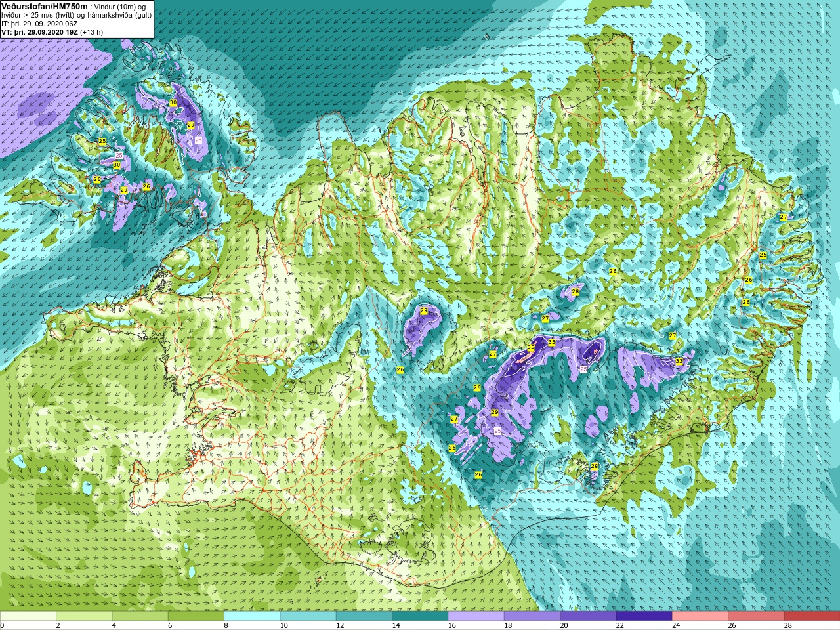Click color scale tick value 22
840x630 pixels.
(x=619, y=625)
